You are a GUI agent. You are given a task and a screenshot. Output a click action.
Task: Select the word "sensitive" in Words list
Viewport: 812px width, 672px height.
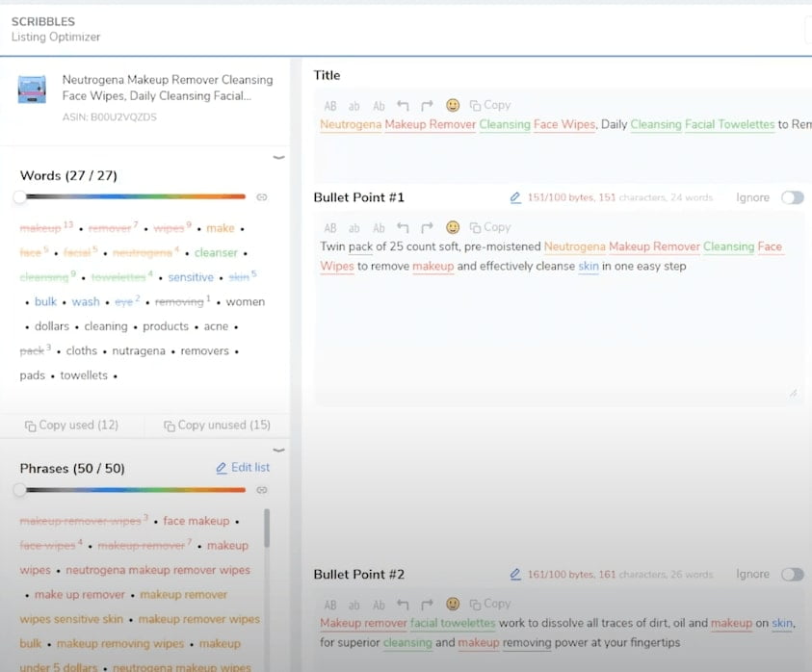pyautogui.click(x=191, y=277)
